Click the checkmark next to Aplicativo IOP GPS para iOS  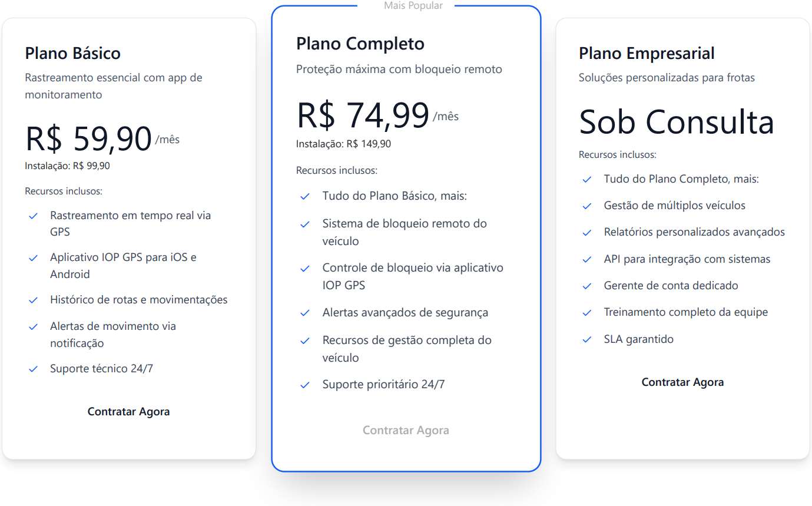coord(34,258)
